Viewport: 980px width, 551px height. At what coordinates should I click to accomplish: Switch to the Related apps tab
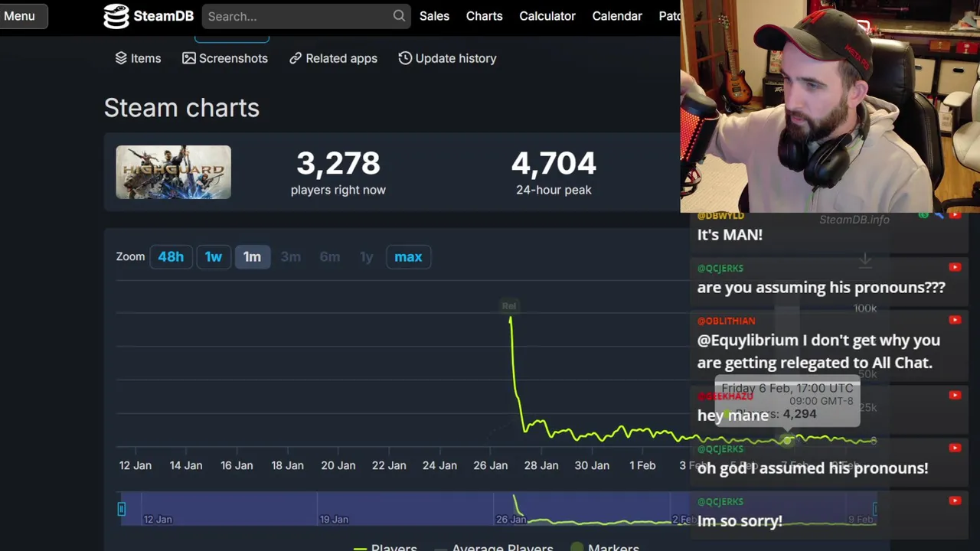coord(333,58)
